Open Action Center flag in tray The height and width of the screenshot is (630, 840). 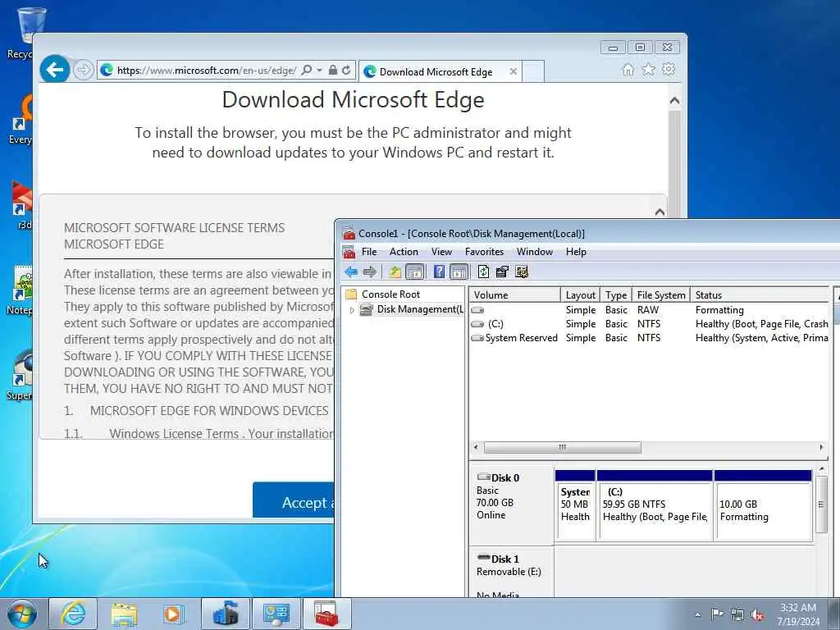(717, 614)
